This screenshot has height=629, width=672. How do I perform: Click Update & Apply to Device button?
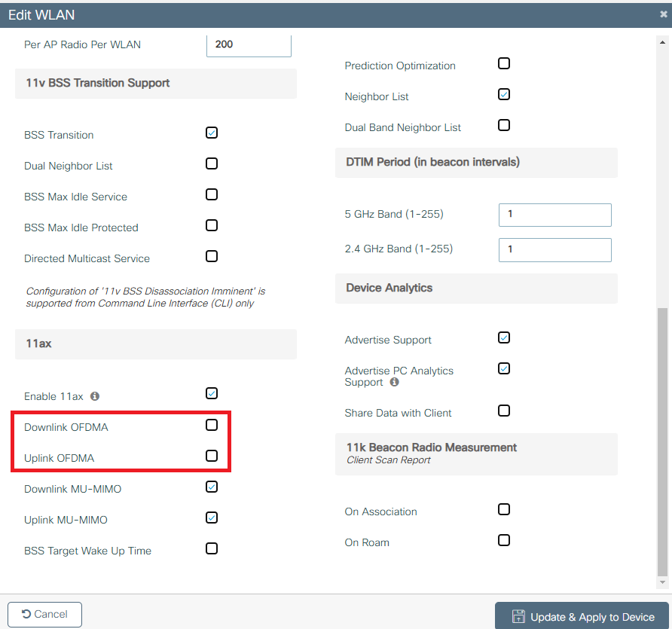pyautogui.click(x=582, y=616)
